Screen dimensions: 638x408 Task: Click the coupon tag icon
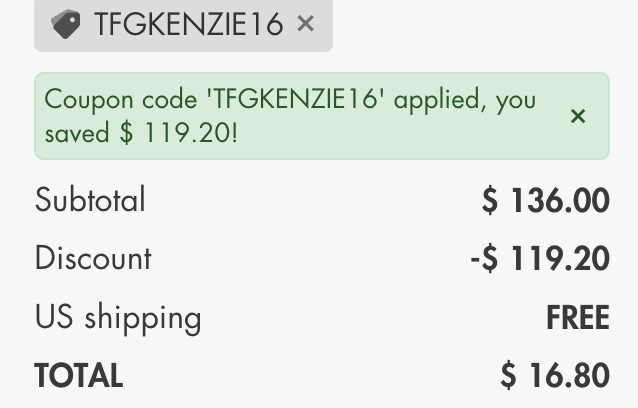click(x=65, y=24)
